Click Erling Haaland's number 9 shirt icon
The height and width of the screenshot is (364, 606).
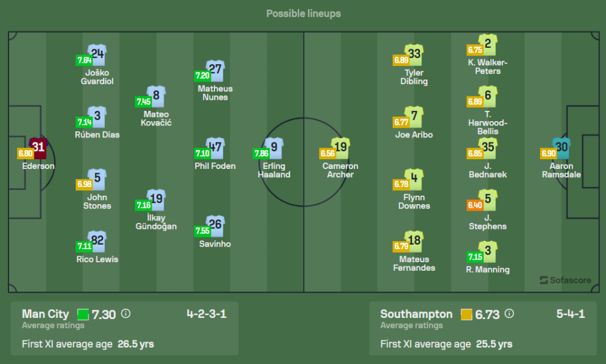coord(275,148)
